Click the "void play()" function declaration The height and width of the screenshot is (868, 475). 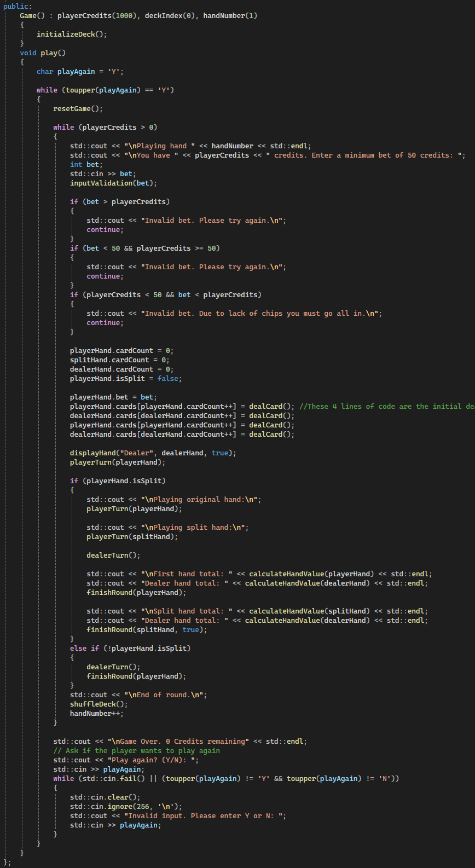click(x=43, y=53)
